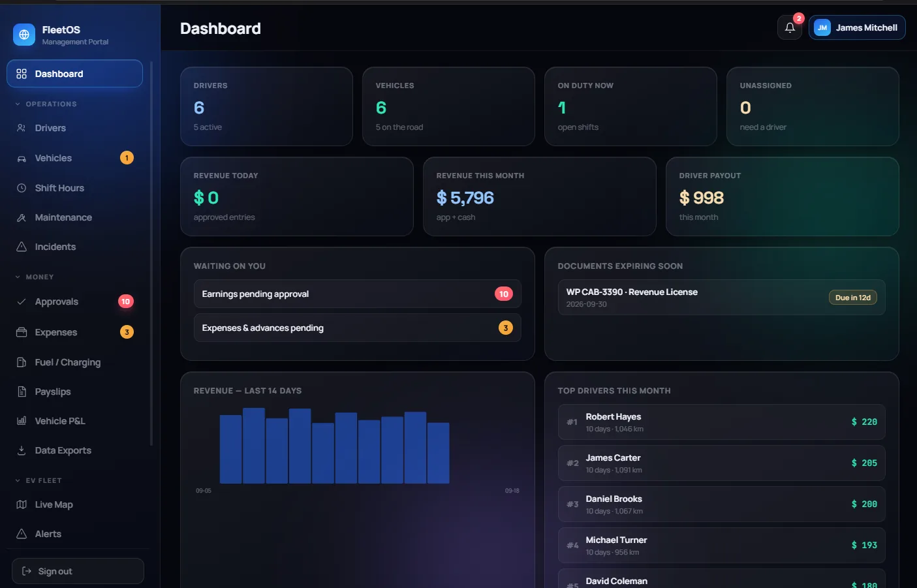Viewport: 917px width, 588px height.
Task: Select Robert Hayes top driver row
Action: tap(721, 422)
